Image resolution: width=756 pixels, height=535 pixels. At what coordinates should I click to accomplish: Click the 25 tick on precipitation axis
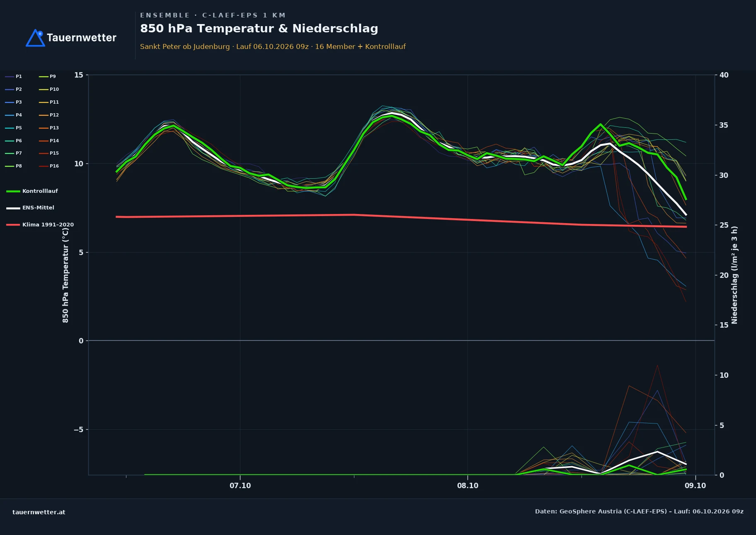724,225
